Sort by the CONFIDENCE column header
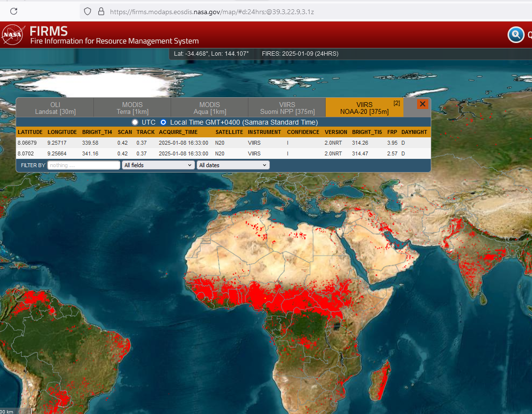 pyautogui.click(x=303, y=132)
